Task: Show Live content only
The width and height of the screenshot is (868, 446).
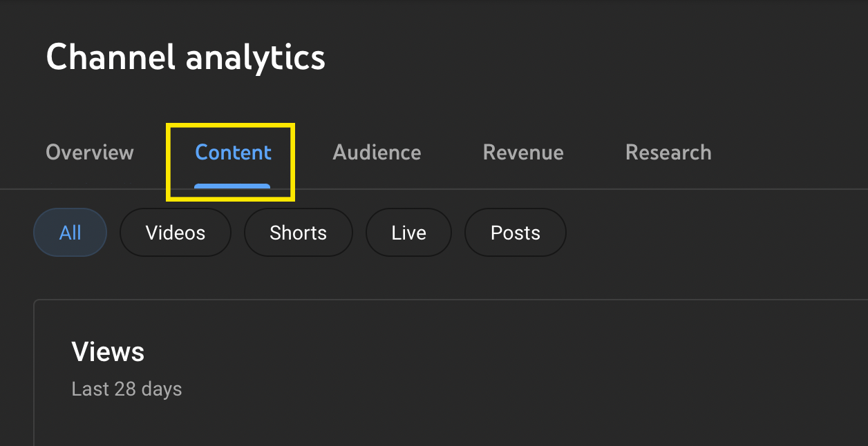Action: point(408,233)
